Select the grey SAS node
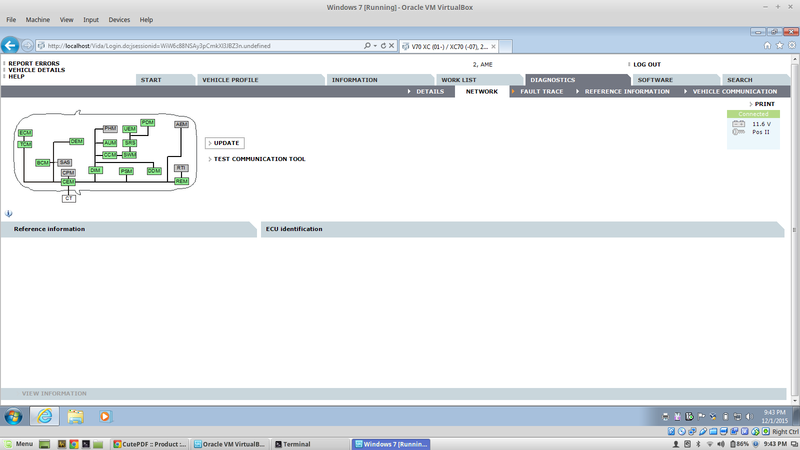 click(x=65, y=162)
